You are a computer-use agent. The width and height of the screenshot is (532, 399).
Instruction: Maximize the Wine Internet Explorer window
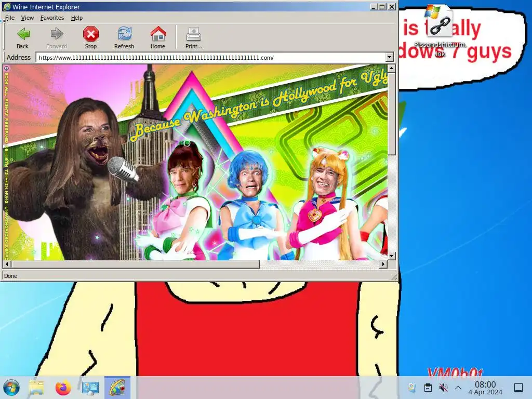point(382,6)
